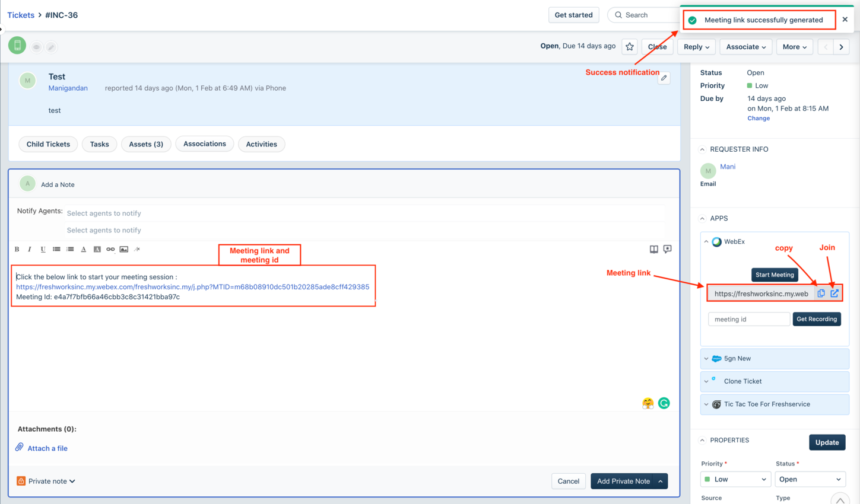Open requester Manigandan link

coord(68,88)
